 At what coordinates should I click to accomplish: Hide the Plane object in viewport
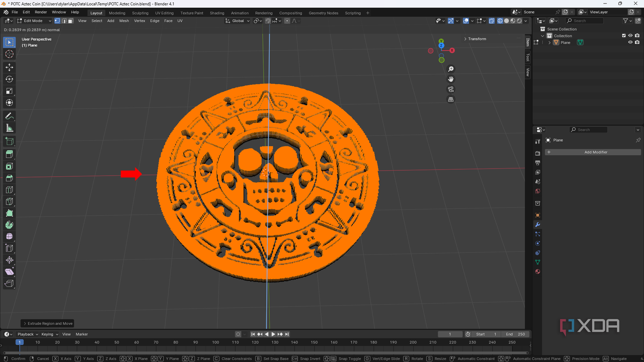tap(630, 42)
